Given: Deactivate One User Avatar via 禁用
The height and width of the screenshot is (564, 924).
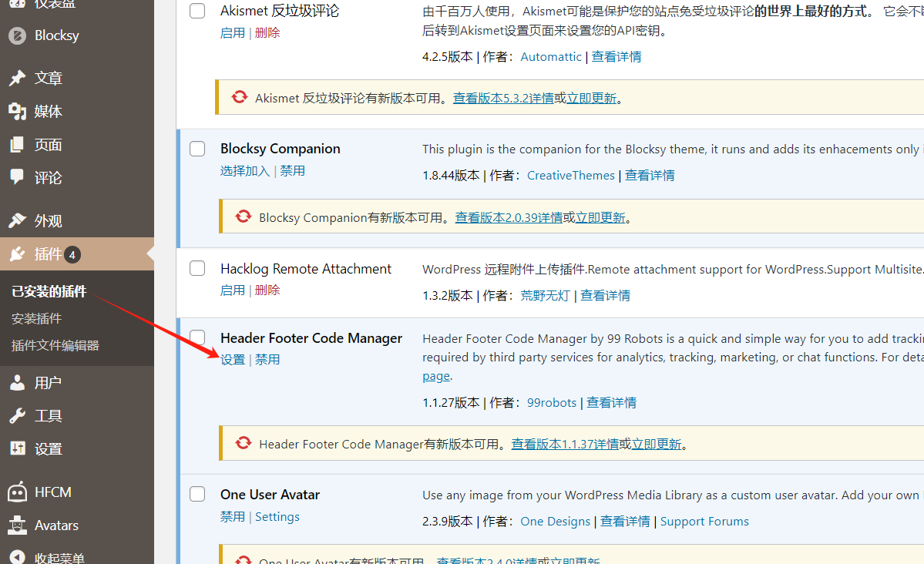Looking at the screenshot, I should click(233, 517).
